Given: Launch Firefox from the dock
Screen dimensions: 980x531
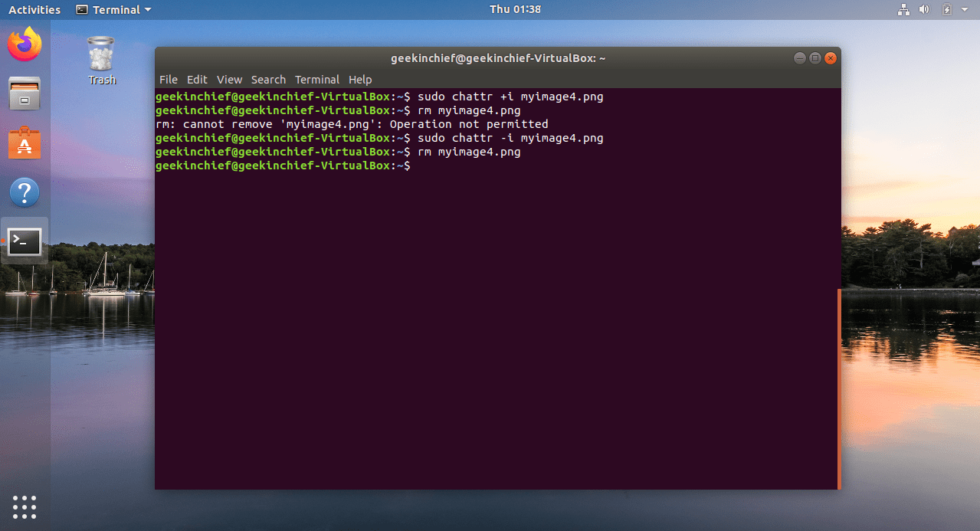Looking at the screenshot, I should pos(24,44).
